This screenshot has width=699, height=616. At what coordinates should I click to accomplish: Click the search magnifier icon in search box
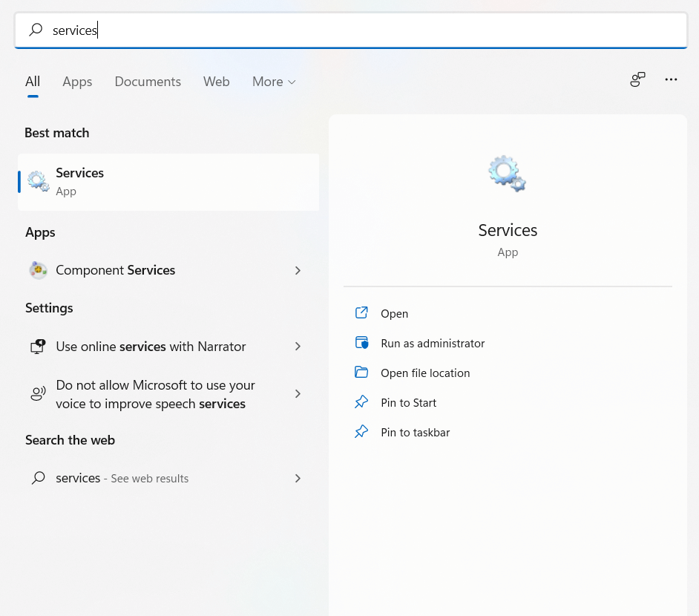[x=36, y=30]
